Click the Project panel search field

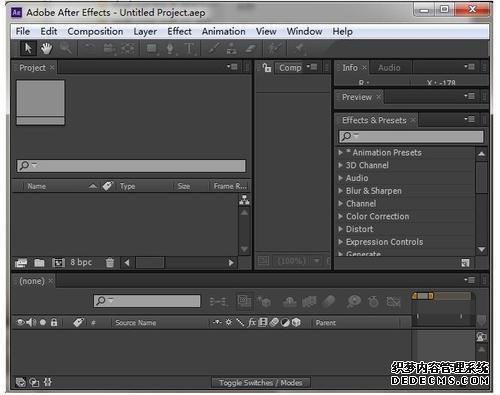[x=131, y=166]
